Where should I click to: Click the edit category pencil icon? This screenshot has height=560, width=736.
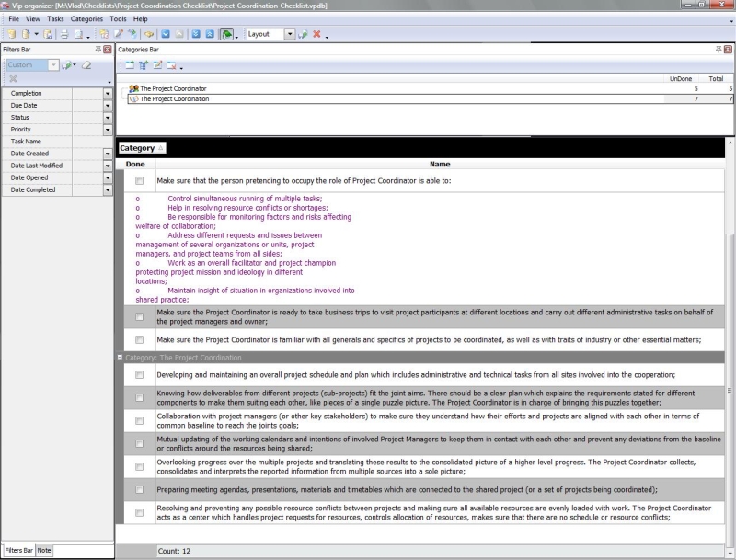157,65
